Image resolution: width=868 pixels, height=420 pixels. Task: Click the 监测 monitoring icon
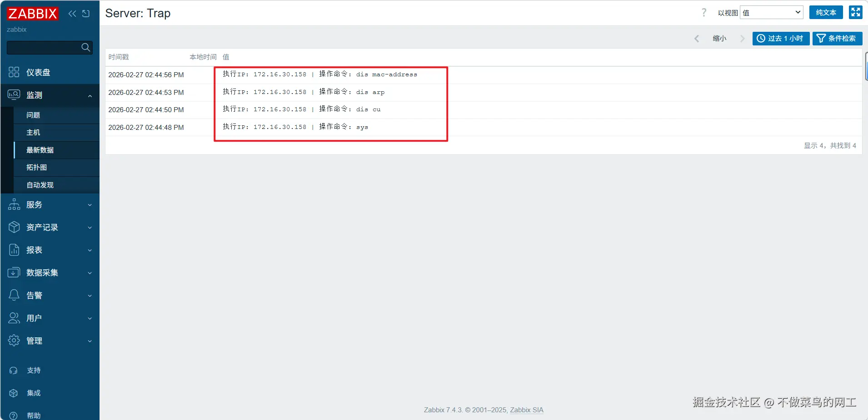(x=14, y=95)
